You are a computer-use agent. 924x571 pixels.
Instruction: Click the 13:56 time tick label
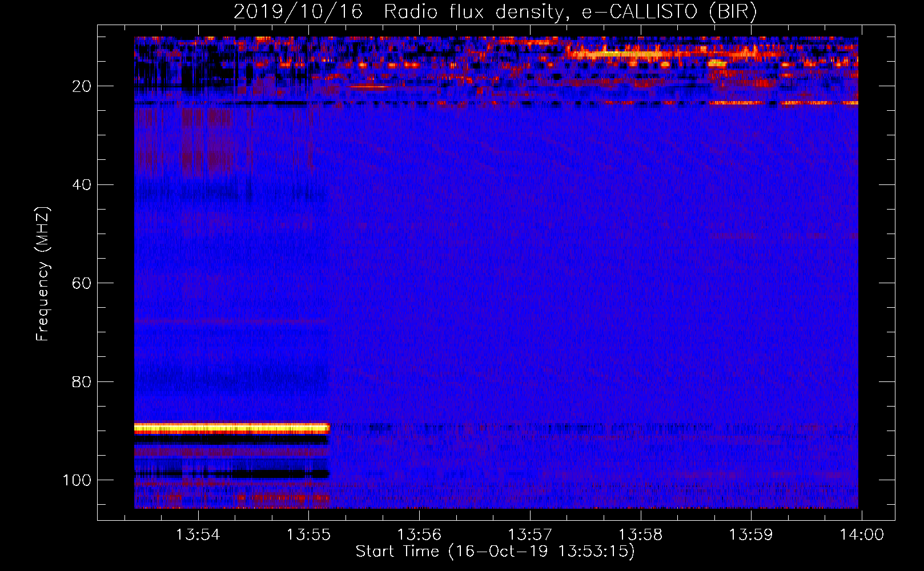click(419, 535)
